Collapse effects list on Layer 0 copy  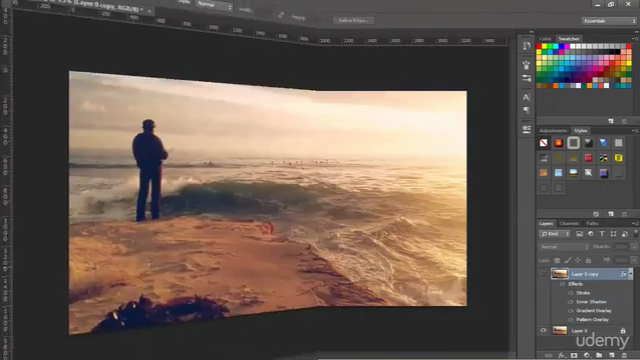[x=631, y=273]
